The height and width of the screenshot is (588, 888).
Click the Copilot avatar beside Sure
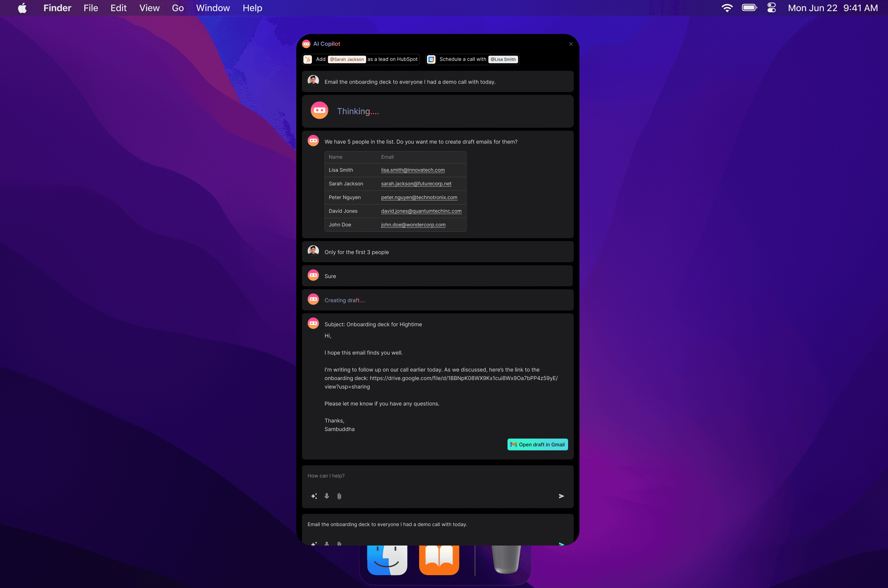point(313,275)
